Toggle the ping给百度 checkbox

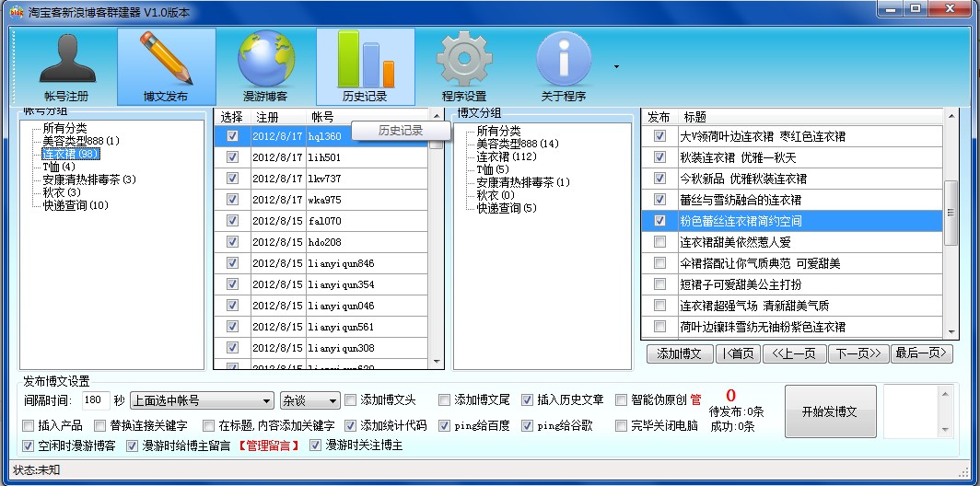(x=444, y=425)
